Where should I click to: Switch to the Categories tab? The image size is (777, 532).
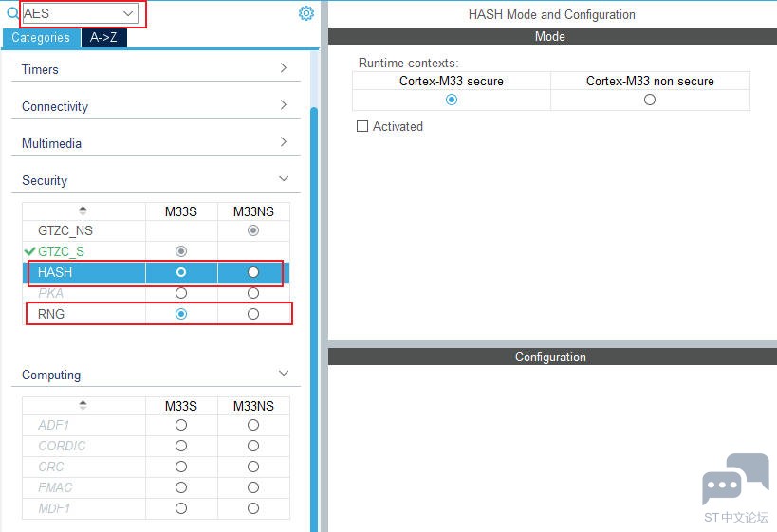pos(41,37)
